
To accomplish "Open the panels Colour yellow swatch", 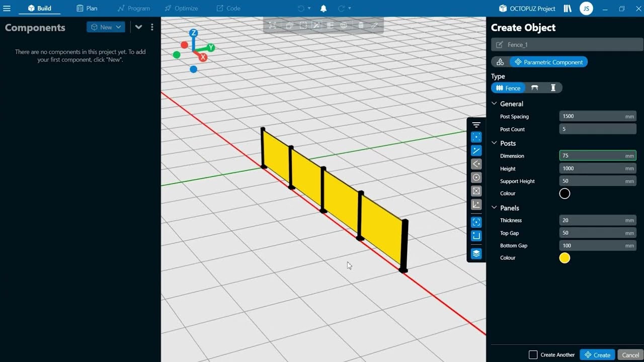I will pyautogui.click(x=565, y=258).
